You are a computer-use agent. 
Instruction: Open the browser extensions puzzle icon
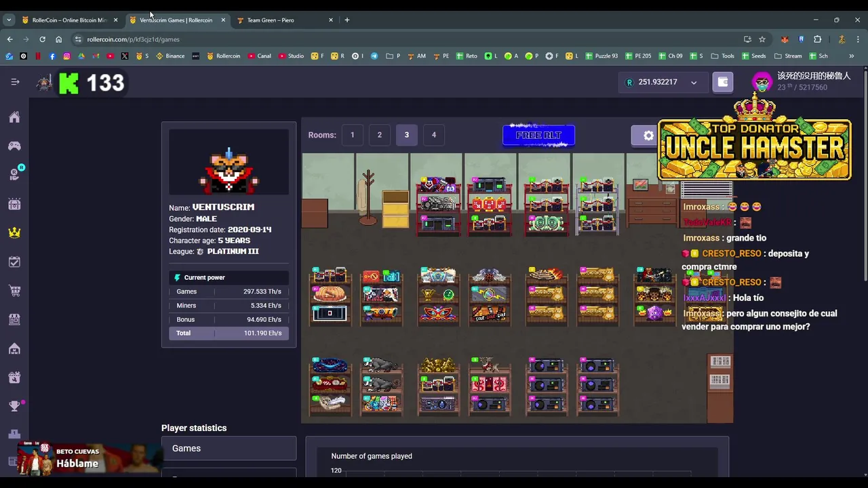[x=817, y=39]
